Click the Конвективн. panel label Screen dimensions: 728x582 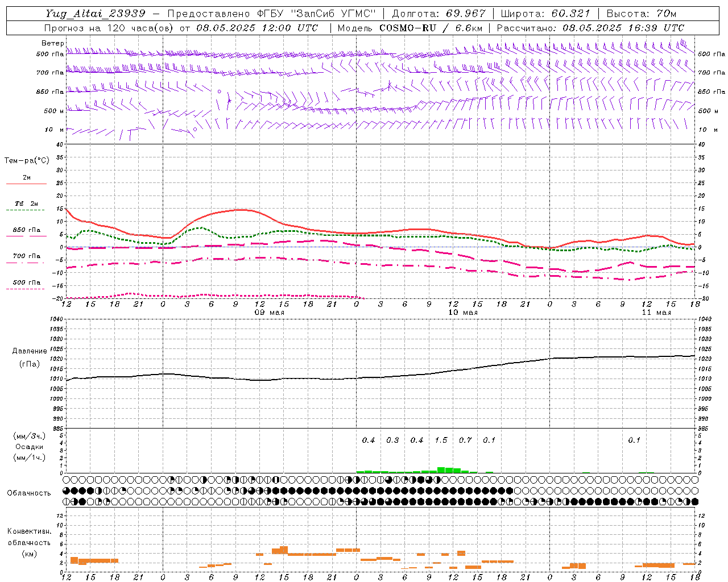30,531
